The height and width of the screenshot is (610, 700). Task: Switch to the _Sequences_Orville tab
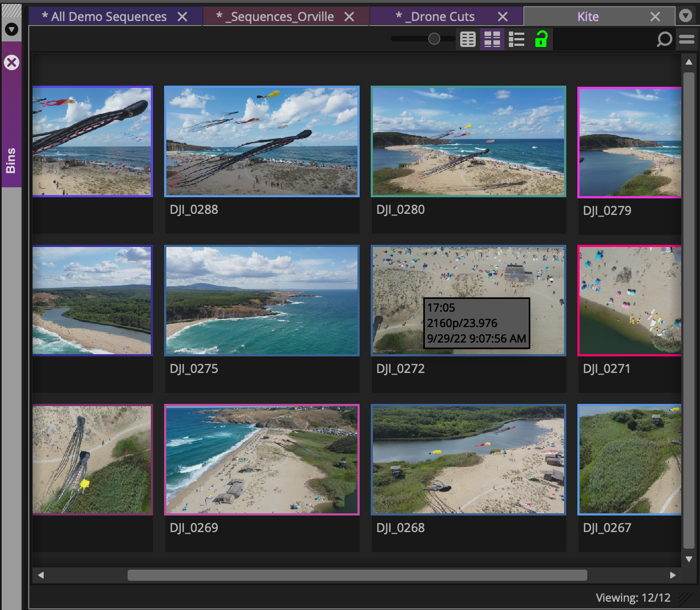275,17
